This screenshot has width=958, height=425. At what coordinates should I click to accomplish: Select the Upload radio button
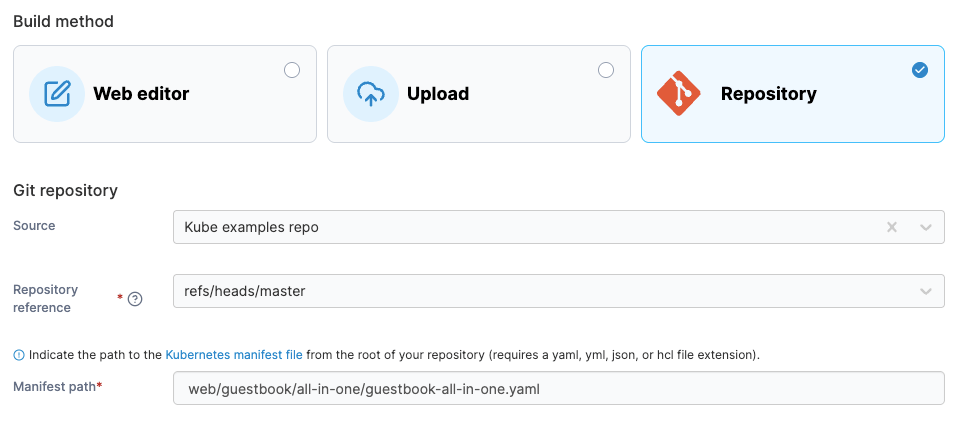pos(605,70)
